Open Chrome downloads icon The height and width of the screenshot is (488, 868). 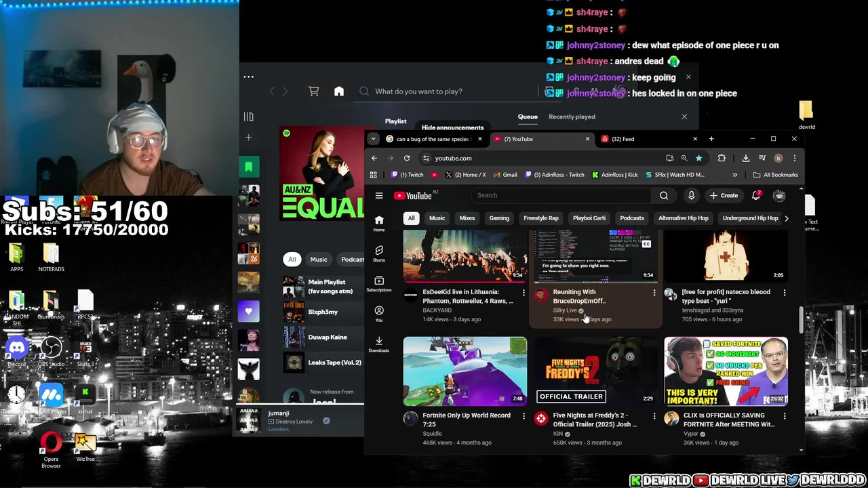[x=745, y=158]
